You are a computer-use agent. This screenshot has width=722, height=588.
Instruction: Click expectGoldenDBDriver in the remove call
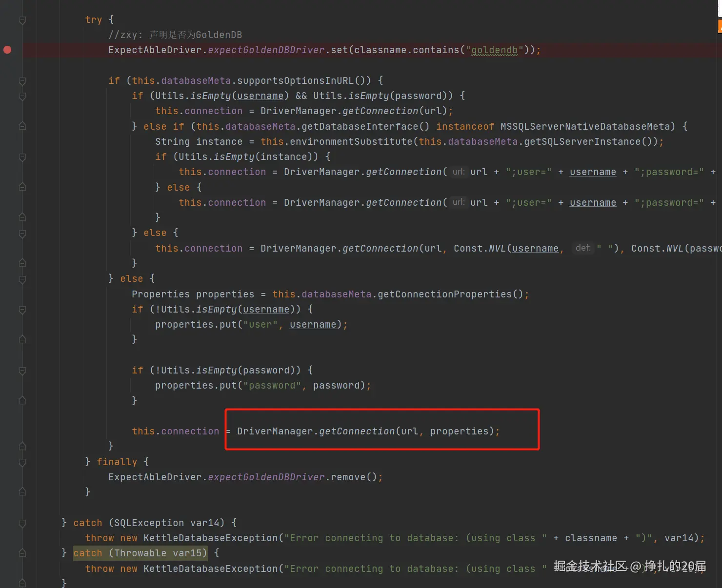pyautogui.click(x=266, y=477)
